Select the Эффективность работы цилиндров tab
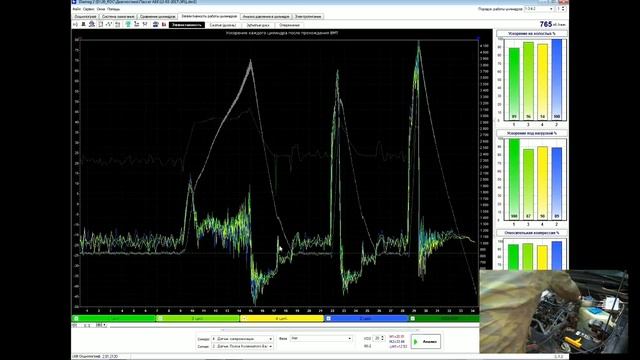Viewport: 640px width, 360px height. point(209,16)
